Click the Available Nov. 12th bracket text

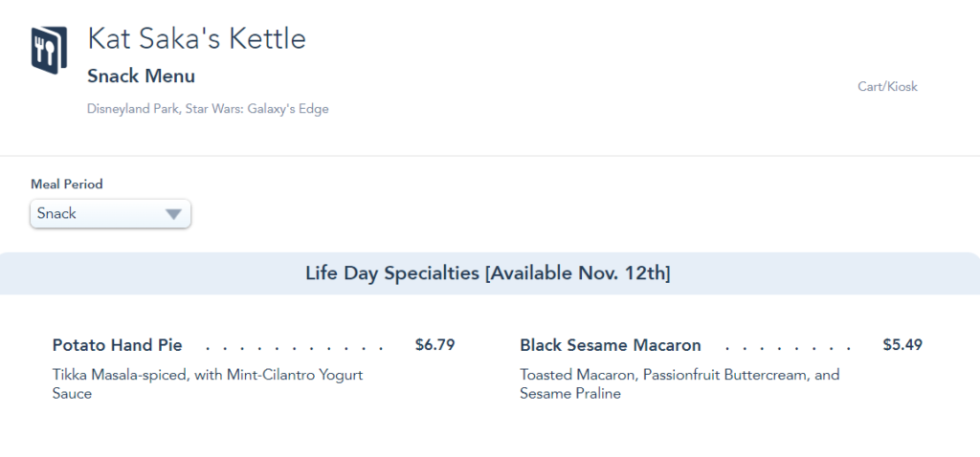pyautogui.click(x=578, y=273)
